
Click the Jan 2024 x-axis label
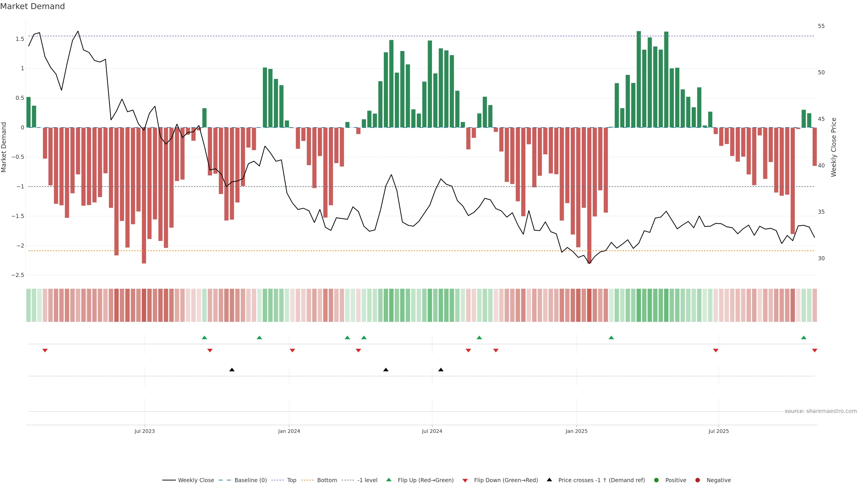tap(289, 431)
